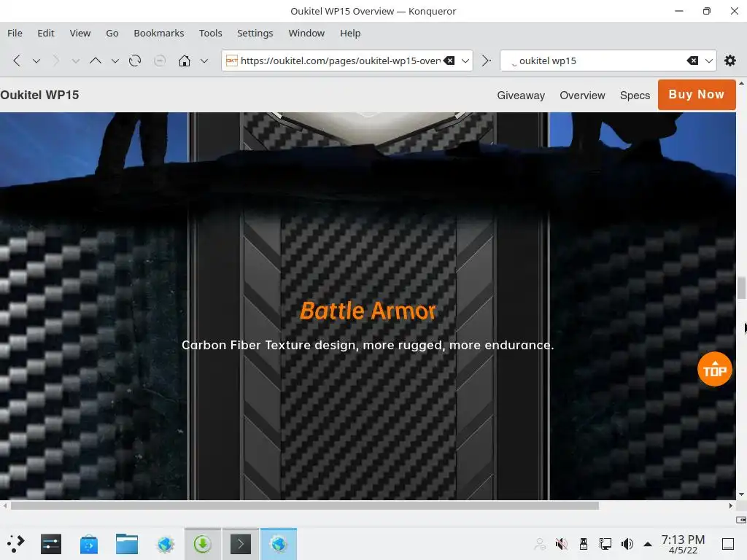The height and width of the screenshot is (560, 747).
Task: Go forward with the Forward arrow
Action: (55, 61)
